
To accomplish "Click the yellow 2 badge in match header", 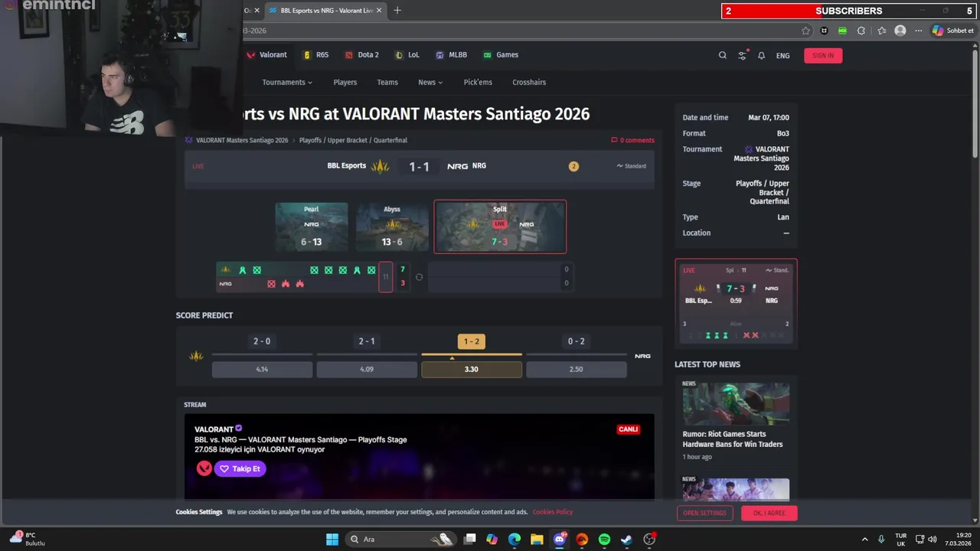I will 573,166.
